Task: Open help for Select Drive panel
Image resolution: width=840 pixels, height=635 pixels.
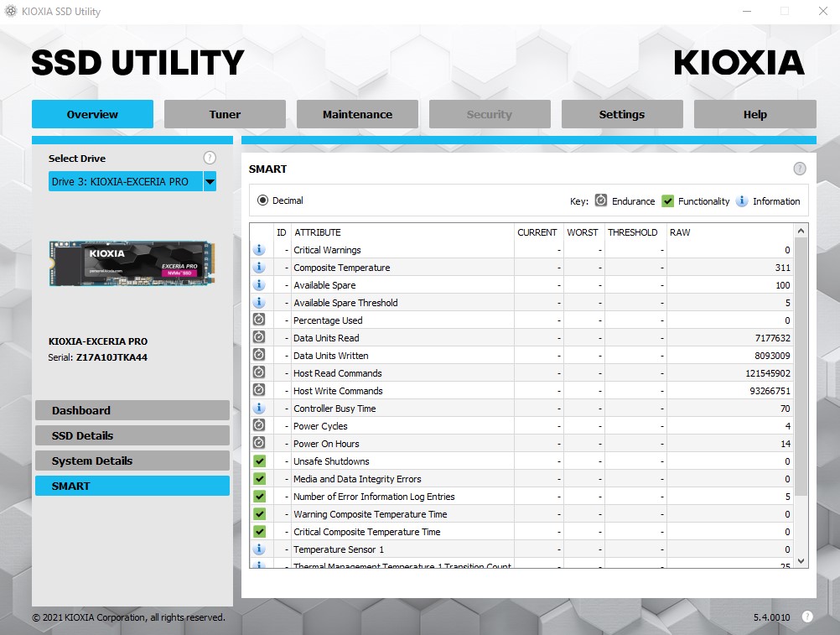Action: coord(210,158)
